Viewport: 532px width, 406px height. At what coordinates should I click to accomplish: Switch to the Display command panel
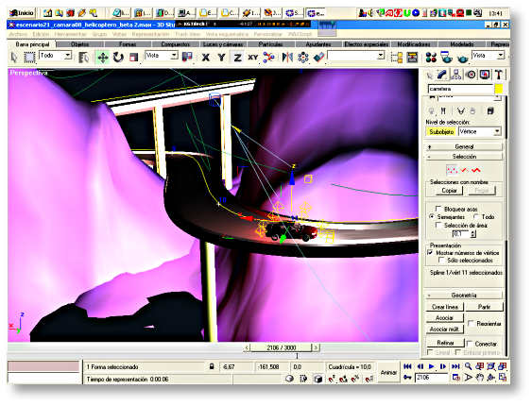485,75
